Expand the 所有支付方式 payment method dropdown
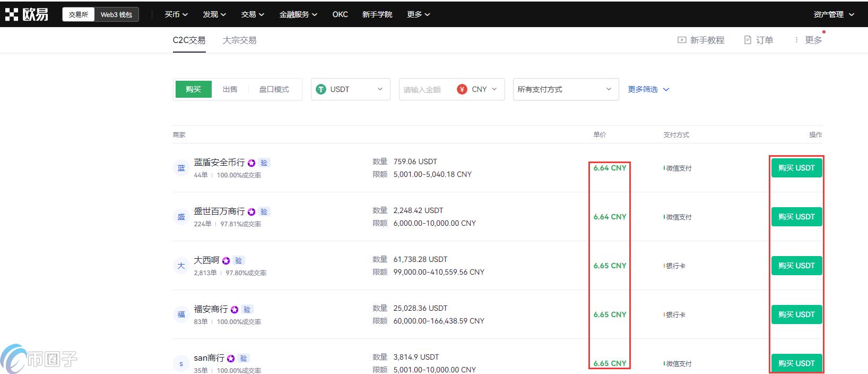This screenshot has height=374, width=868. coord(565,89)
